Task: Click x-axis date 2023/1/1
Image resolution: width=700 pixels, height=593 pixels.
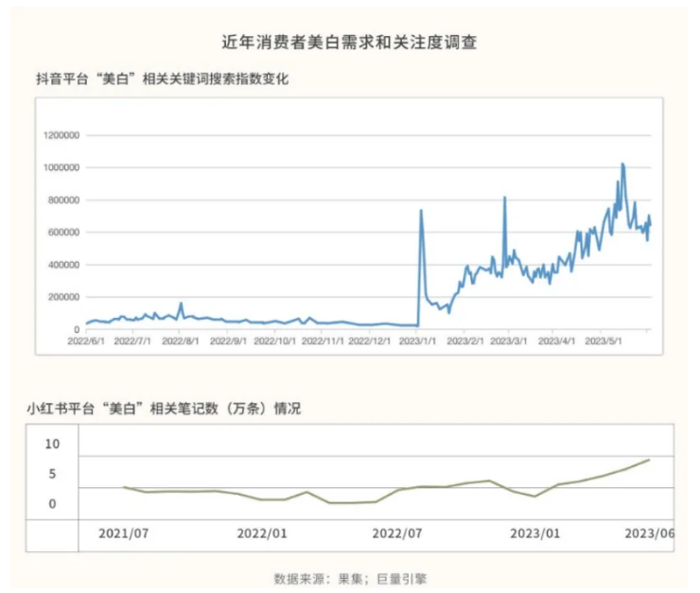Action: point(417,341)
